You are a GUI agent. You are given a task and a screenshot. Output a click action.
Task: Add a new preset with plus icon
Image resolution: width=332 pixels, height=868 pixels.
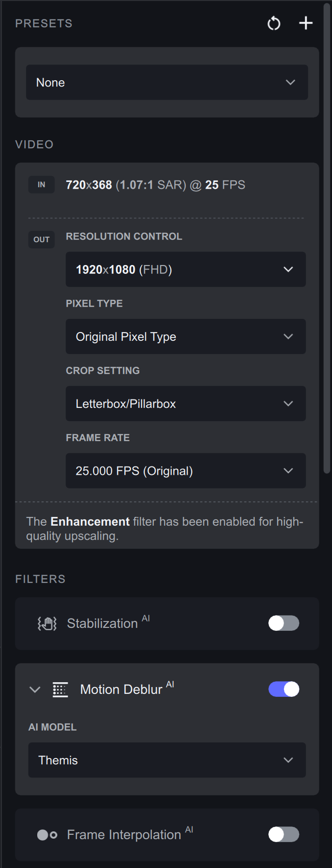pos(306,23)
